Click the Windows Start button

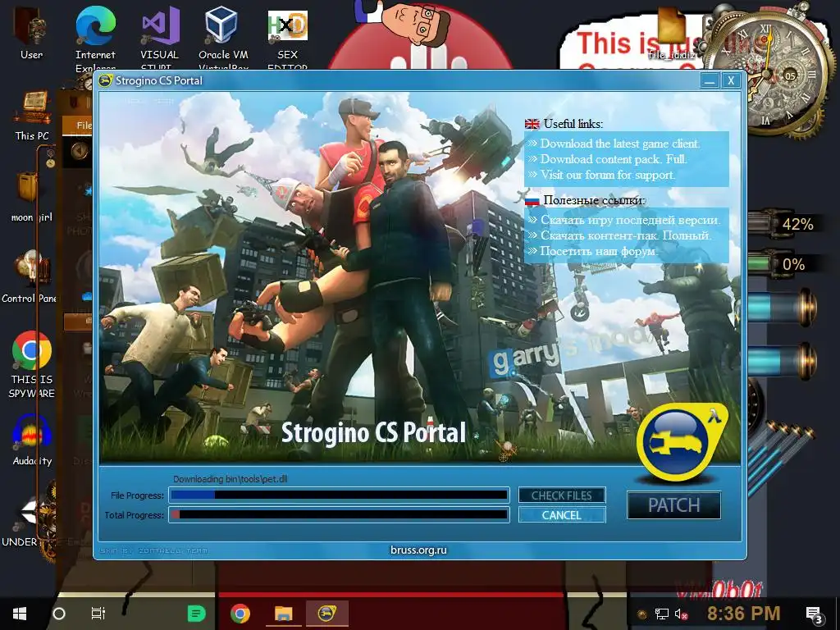coord(20,614)
